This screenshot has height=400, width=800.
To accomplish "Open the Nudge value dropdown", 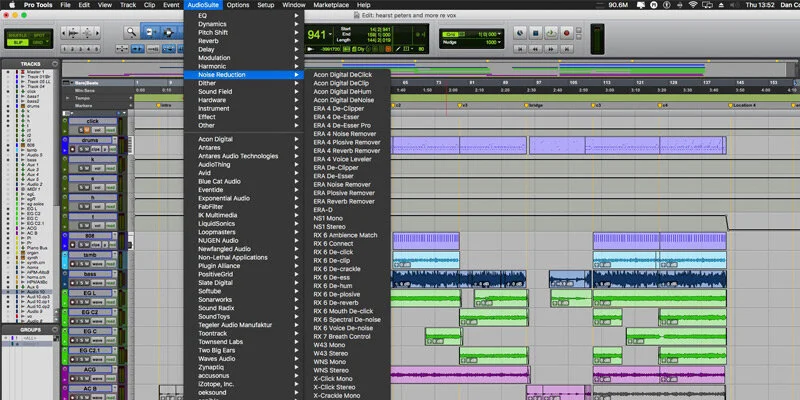I will 499,42.
